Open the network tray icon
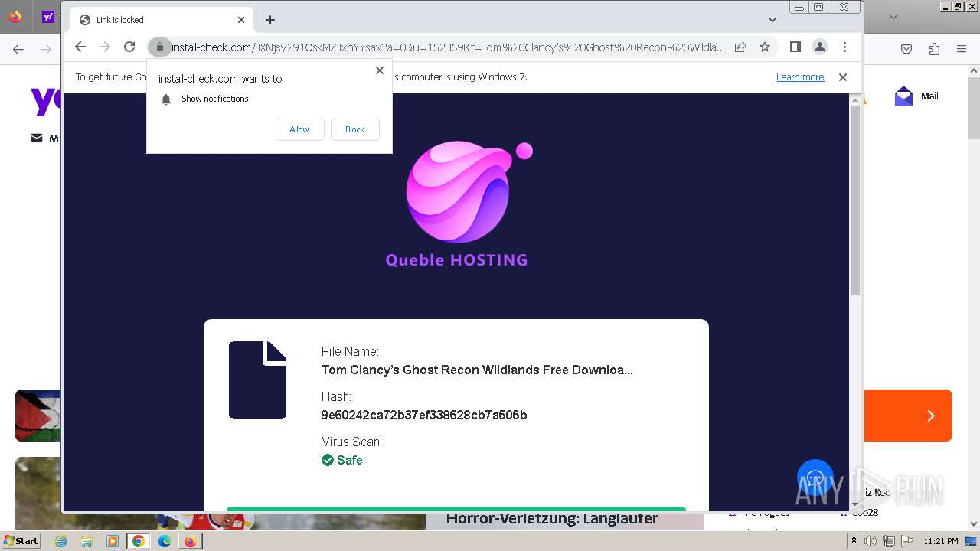Viewport: 980px width, 551px height. [x=889, y=541]
